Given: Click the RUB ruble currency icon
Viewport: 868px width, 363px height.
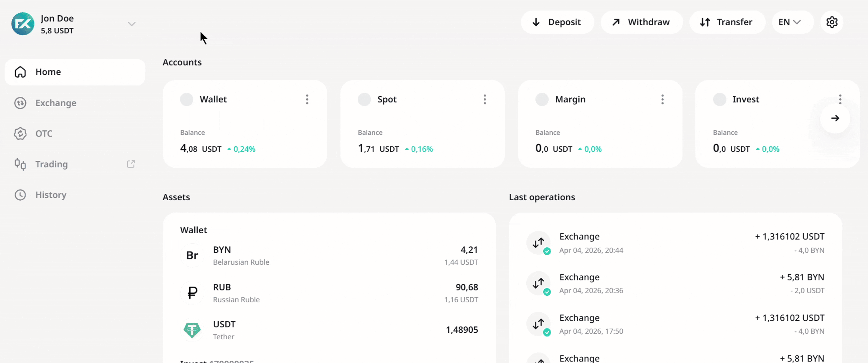Looking at the screenshot, I should click(x=192, y=293).
